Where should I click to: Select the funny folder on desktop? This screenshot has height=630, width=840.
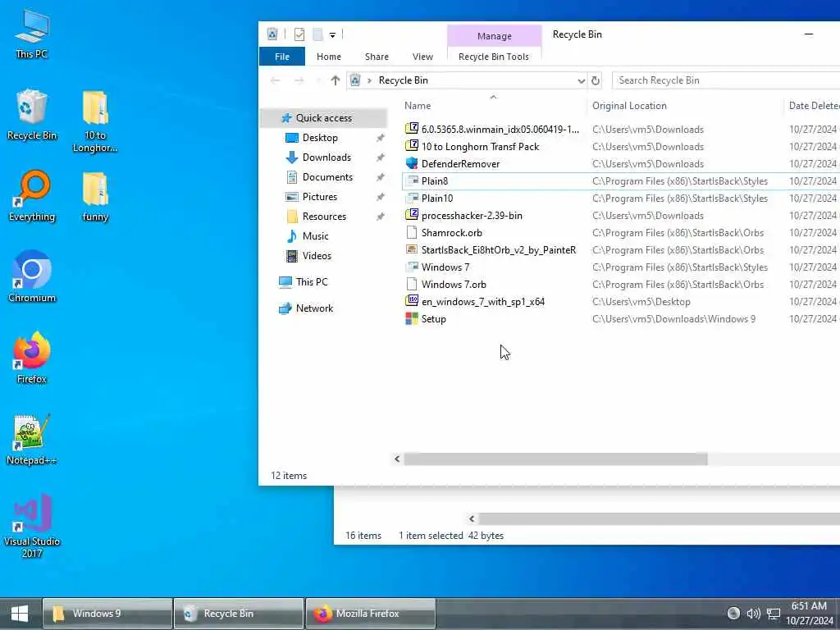(x=95, y=196)
